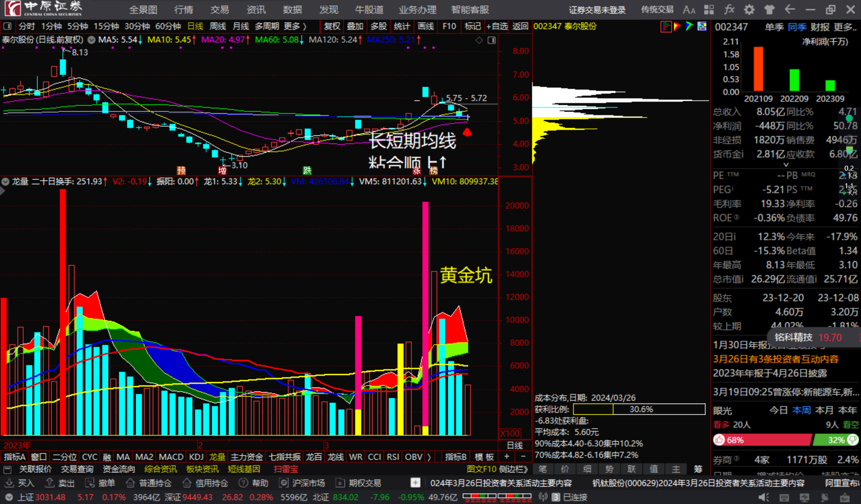Toggle the bottom-left status bar circle arrow
This screenshot has height=504, width=861.
point(9,497)
